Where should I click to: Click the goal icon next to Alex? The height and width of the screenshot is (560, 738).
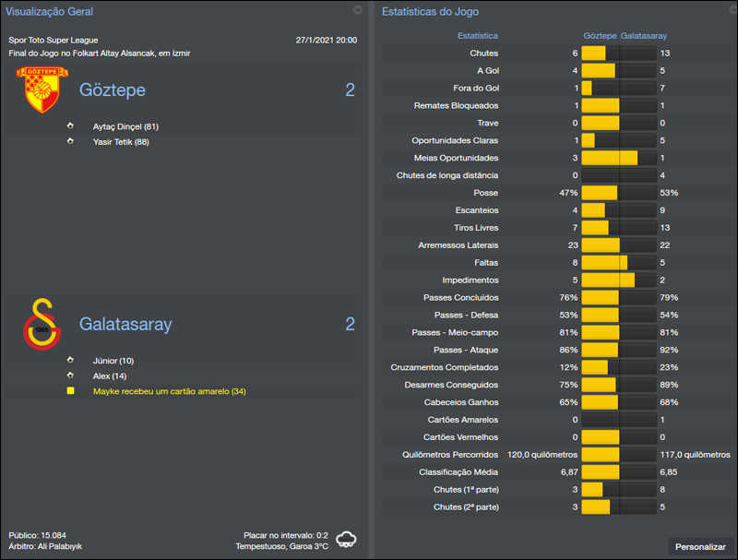point(71,375)
